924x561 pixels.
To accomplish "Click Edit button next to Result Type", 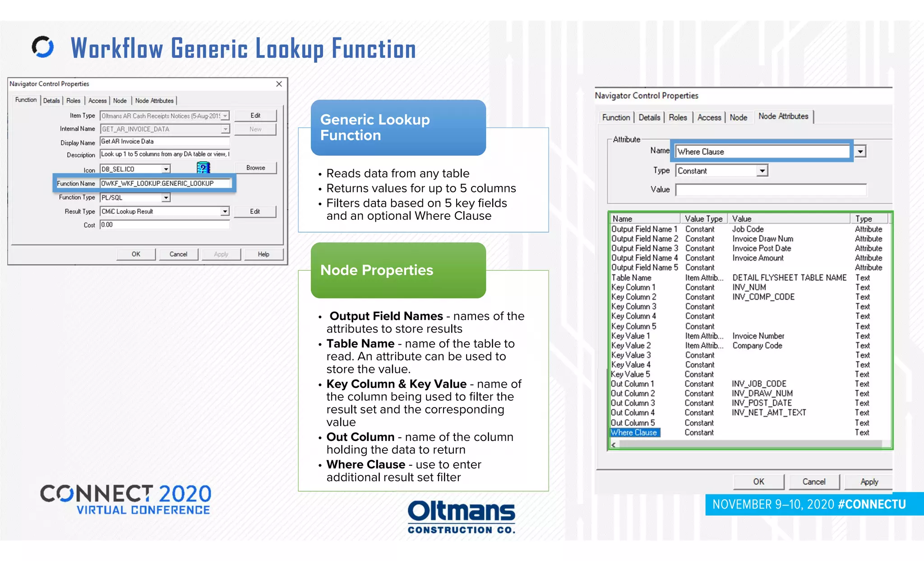I will pos(255,212).
